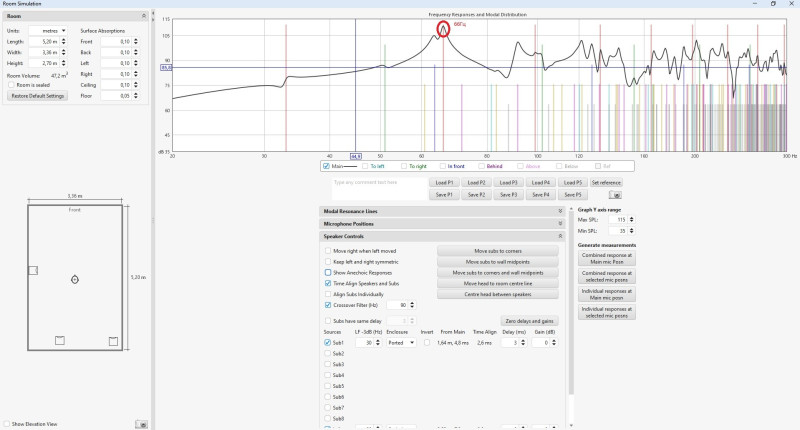Enable Move right when left moved
800x430 pixels.
point(328,251)
